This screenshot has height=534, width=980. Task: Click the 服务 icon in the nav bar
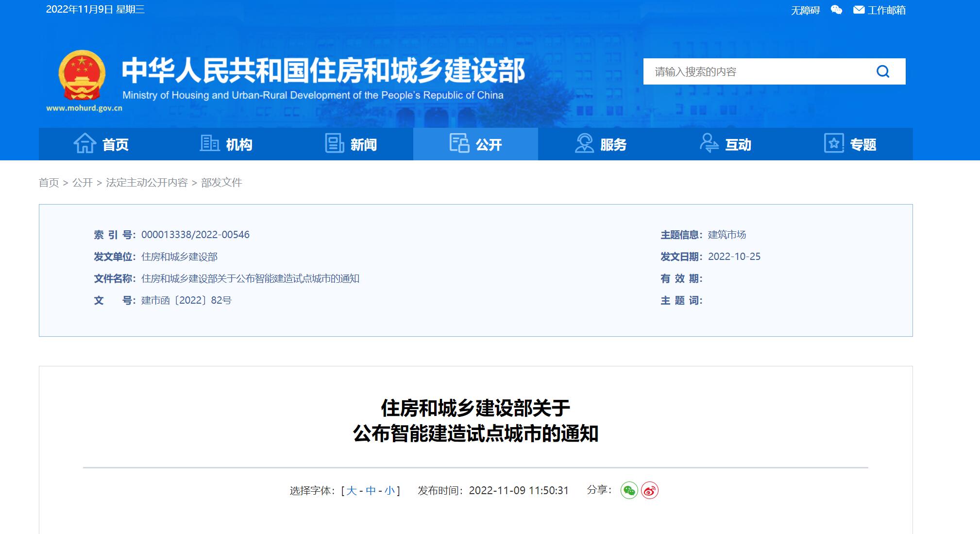click(584, 144)
